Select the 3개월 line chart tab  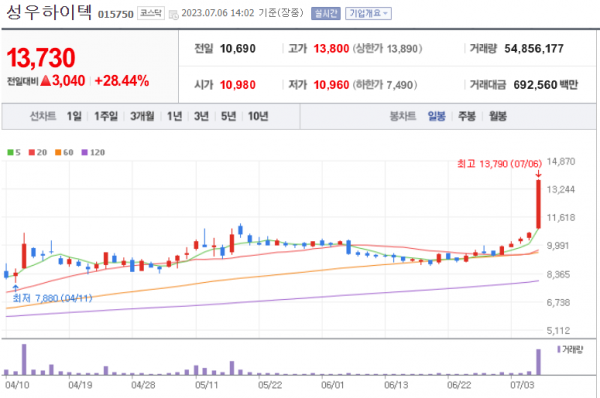point(142,116)
